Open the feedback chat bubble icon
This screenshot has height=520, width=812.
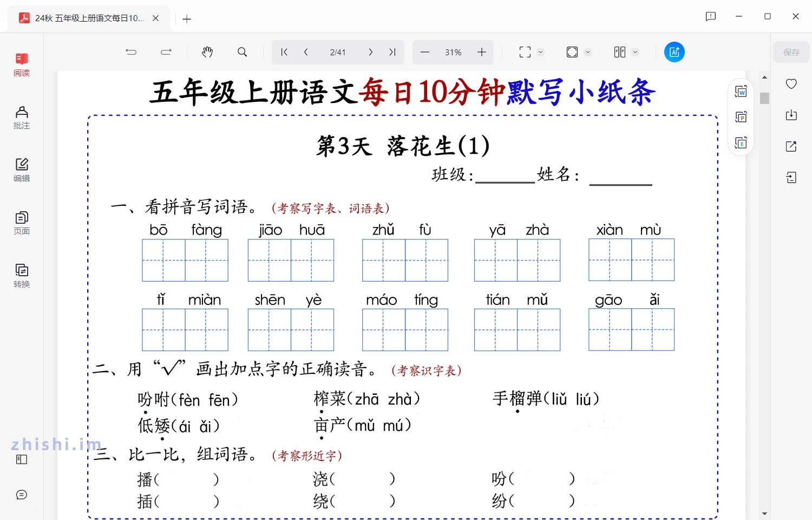pos(22,495)
